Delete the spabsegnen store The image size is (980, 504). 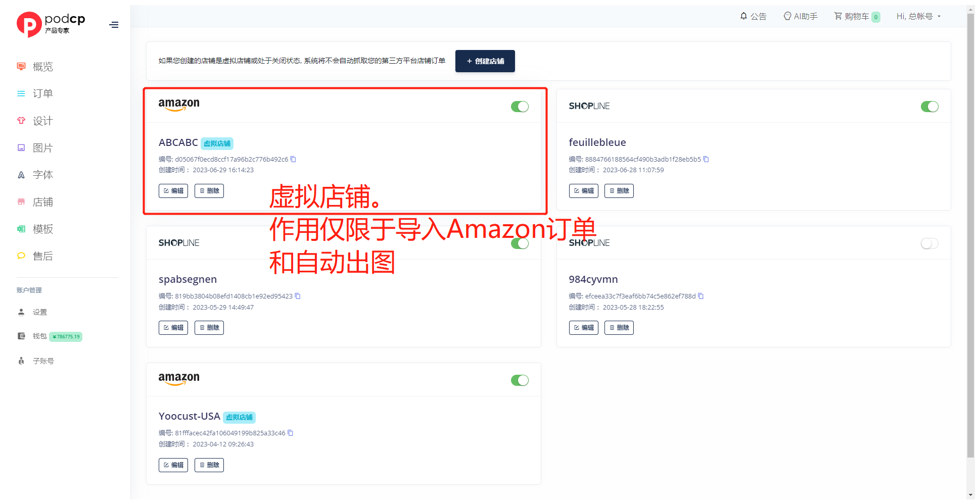click(209, 328)
